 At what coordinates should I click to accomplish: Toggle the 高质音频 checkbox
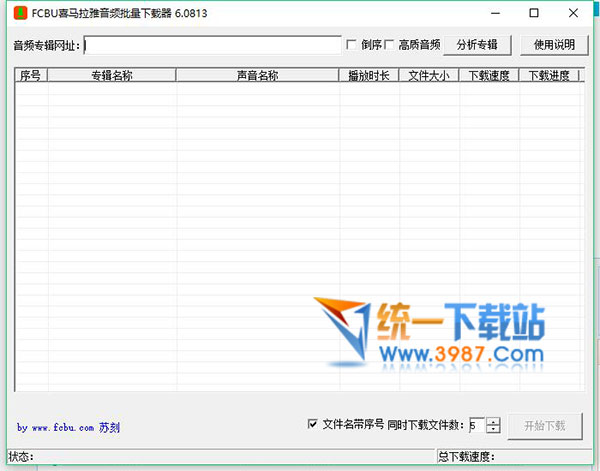(389, 45)
